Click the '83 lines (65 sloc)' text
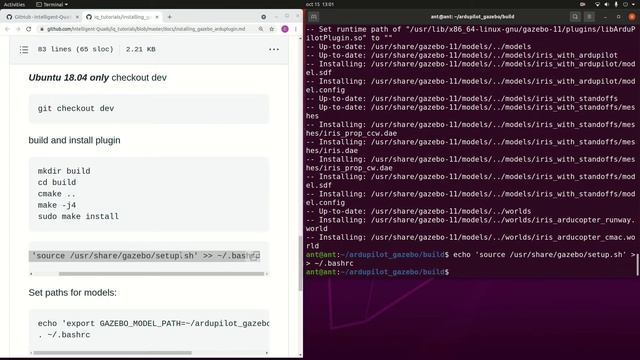 [76, 49]
